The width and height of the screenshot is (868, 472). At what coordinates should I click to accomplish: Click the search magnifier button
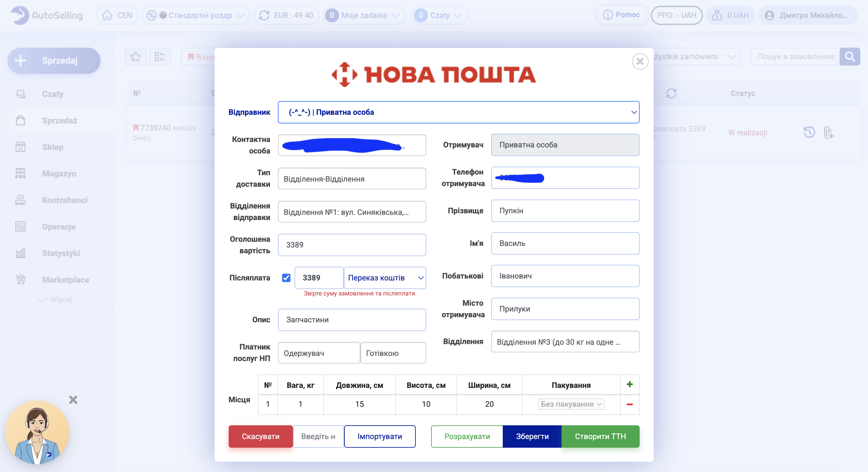tap(849, 57)
